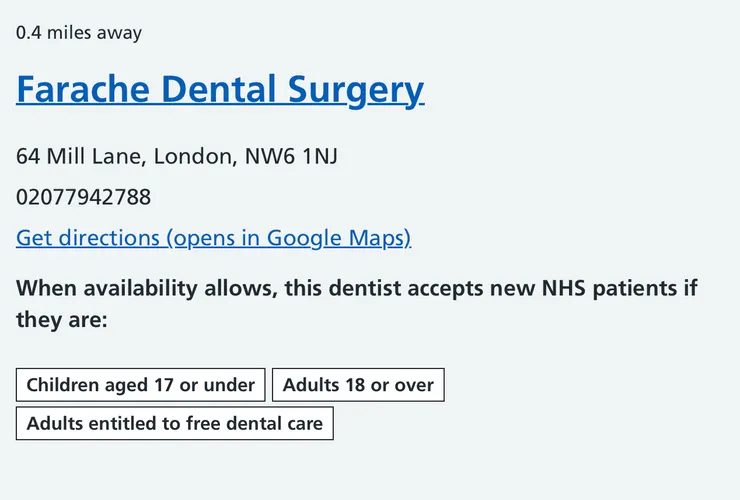The width and height of the screenshot is (740, 500).
Task: Click the 0.4 miles away distance text
Action: (x=79, y=33)
